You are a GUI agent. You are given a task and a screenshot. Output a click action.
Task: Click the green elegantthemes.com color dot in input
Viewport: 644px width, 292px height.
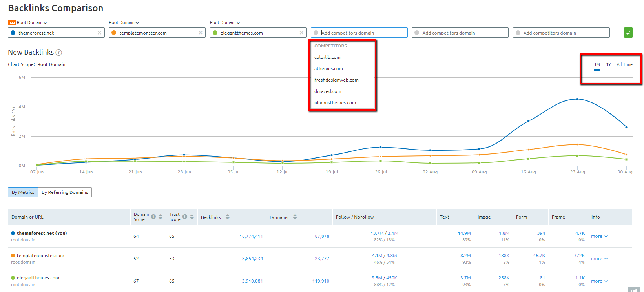coord(215,33)
